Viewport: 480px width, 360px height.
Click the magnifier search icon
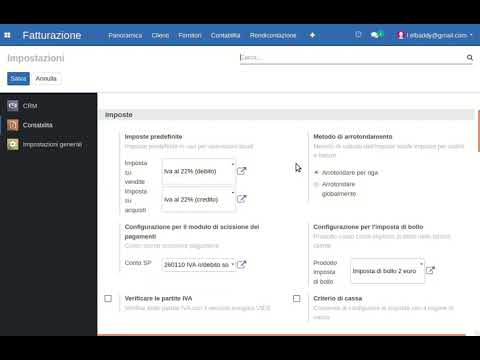click(470, 58)
